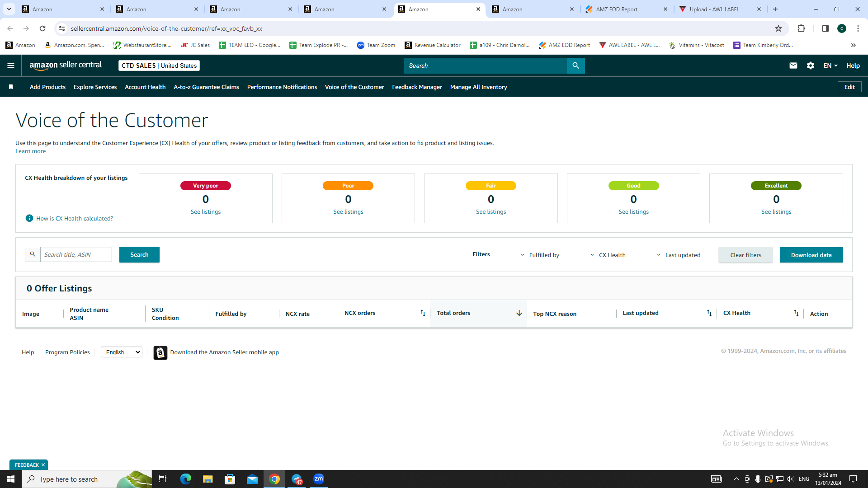The image size is (868, 488).
Task: Expand the Last updated filter dropdown
Action: pyautogui.click(x=678, y=255)
